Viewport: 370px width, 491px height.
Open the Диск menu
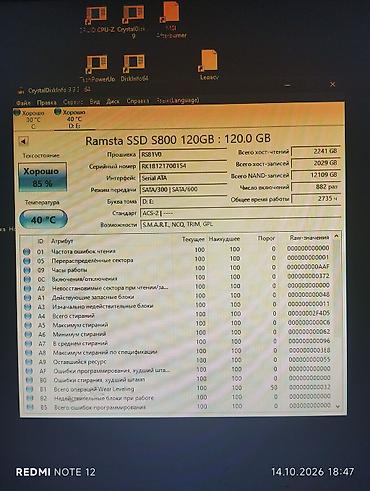coord(113,101)
